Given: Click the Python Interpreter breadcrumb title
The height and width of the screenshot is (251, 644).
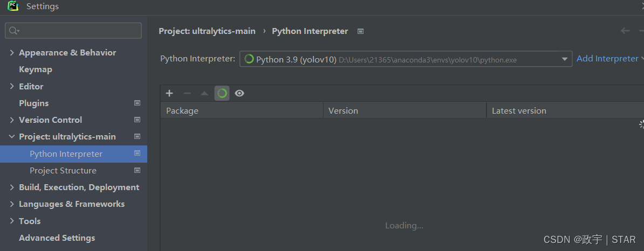Looking at the screenshot, I should 310,31.
